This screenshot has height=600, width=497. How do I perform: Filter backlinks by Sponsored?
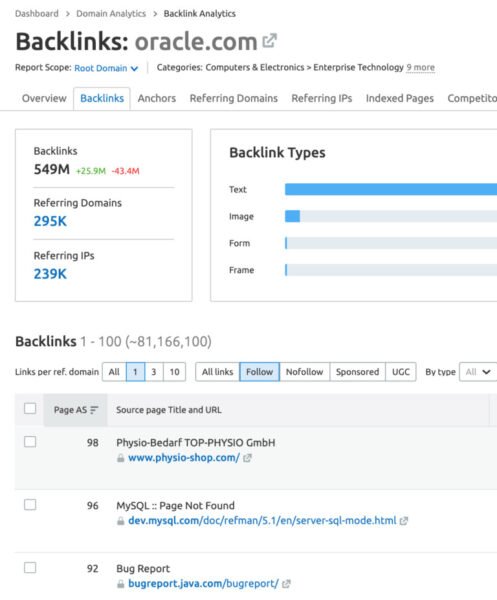click(357, 372)
